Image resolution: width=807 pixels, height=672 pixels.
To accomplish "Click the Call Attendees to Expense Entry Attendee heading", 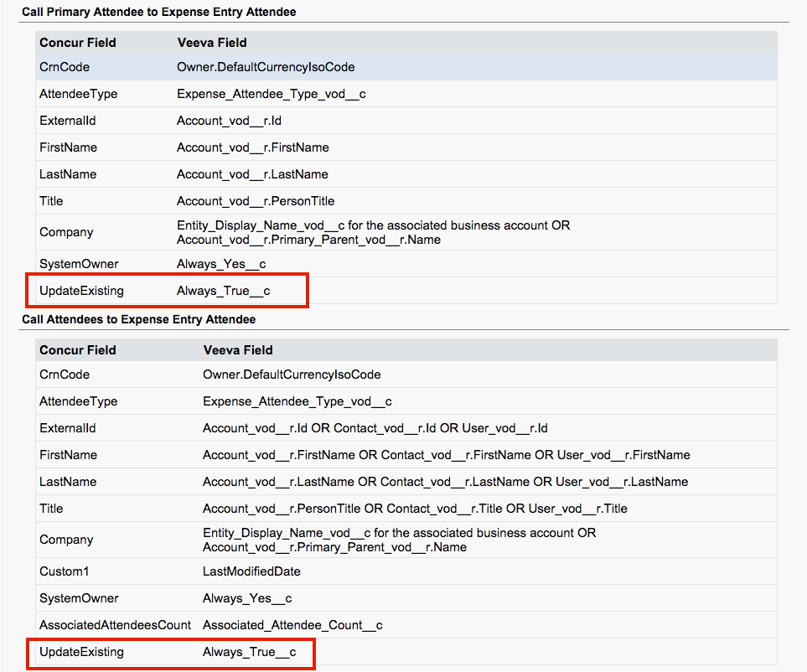I will point(138,319).
